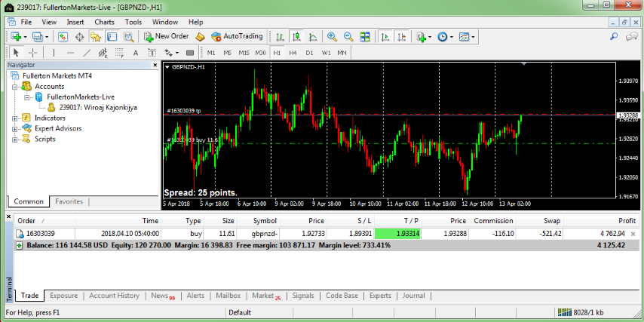
Task: Expand the Indicators tree node
Action: click(x=15, y=118)
